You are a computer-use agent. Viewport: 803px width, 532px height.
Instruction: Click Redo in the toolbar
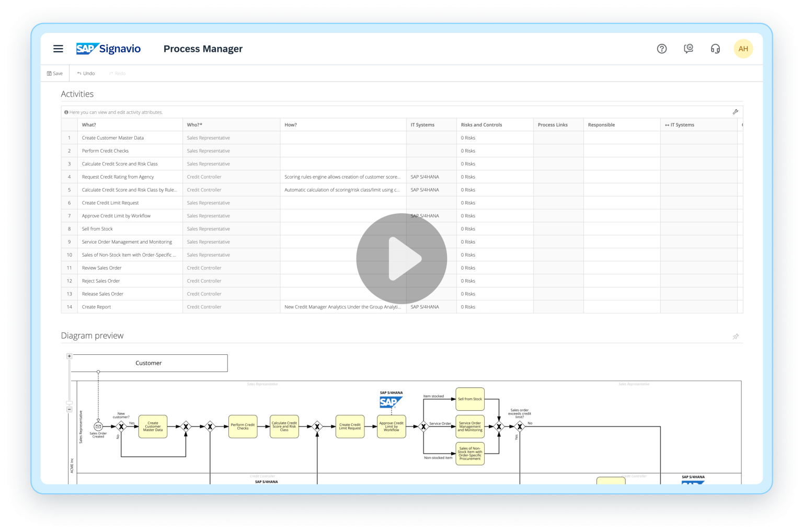click(x=117, y=73)
